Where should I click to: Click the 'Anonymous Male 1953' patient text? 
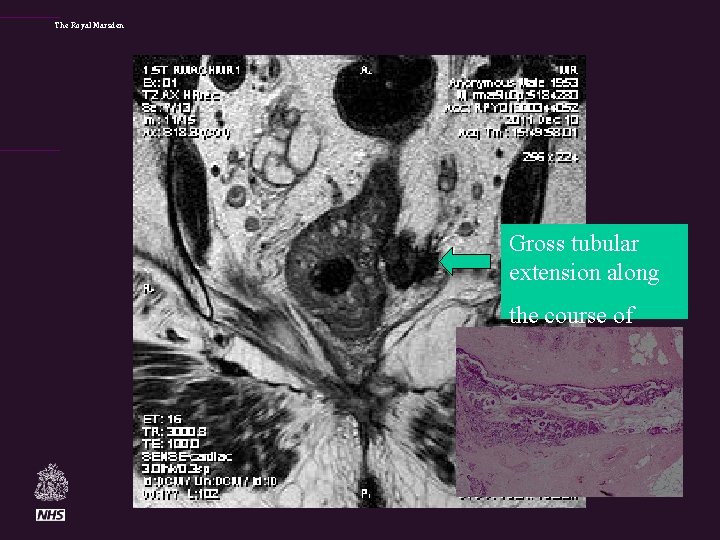[513, 83]
